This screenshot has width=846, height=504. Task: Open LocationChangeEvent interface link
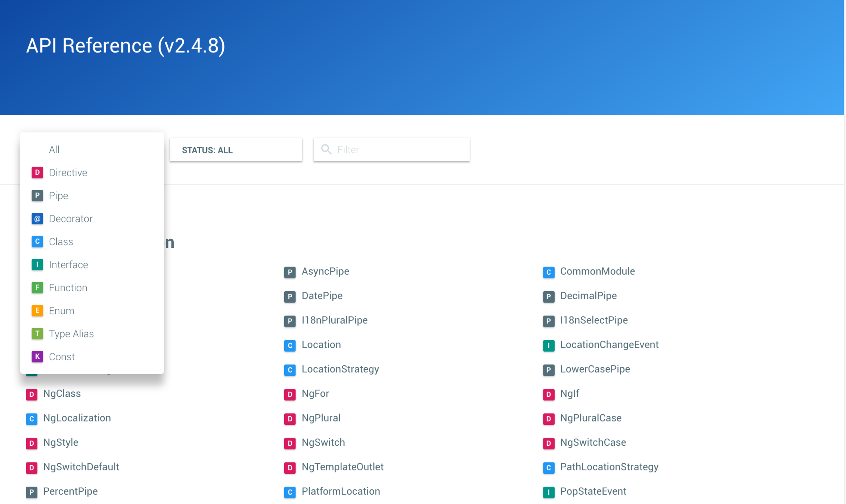tap(609, 345)
